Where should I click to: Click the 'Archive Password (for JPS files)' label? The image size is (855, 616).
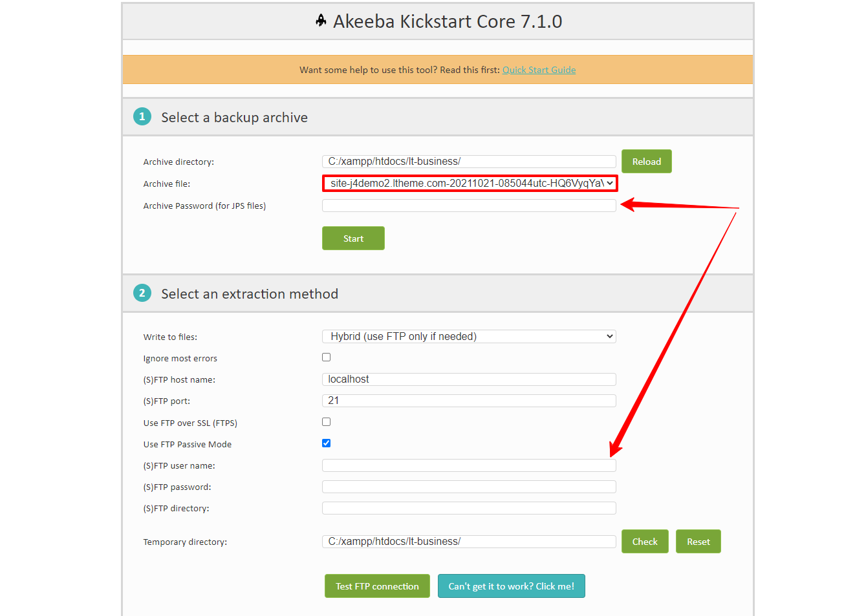tap(204, 206)
